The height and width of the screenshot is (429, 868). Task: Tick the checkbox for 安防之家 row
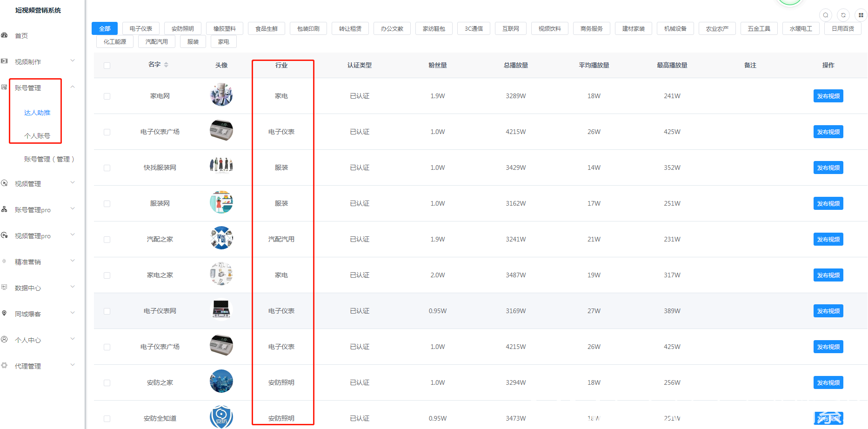(107, 382)
